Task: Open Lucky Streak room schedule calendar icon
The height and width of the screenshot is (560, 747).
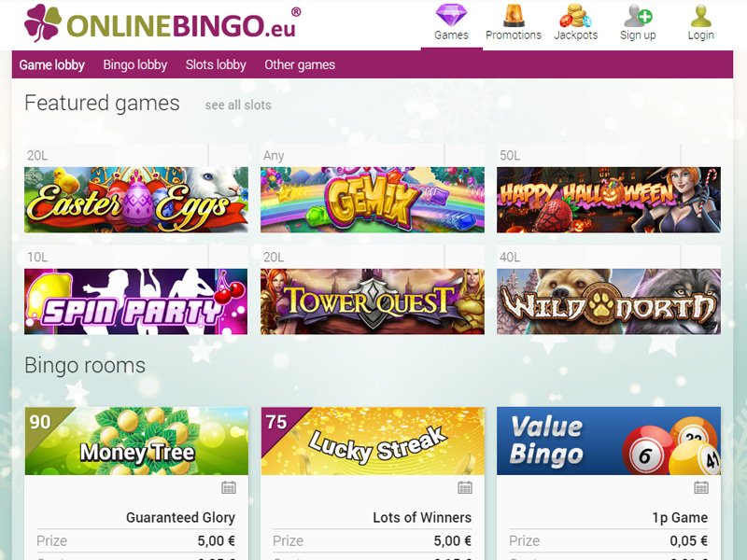Action: pyautogui.click(x=465, y=487)
